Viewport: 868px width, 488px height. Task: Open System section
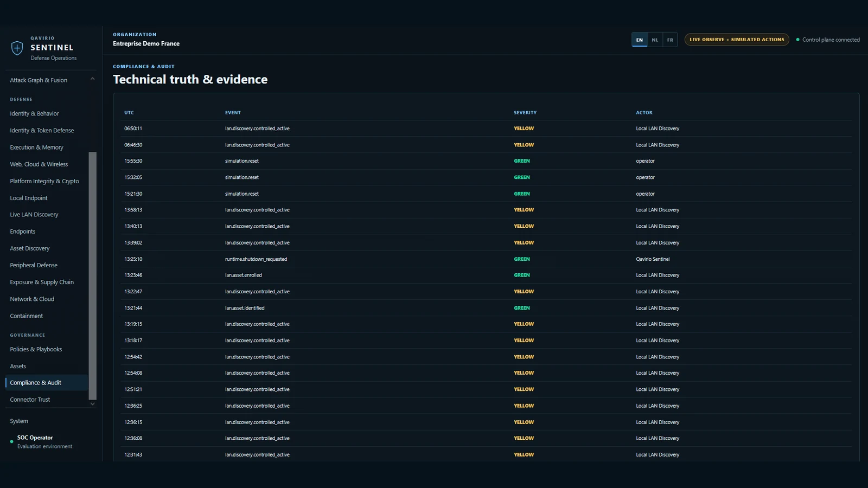click(19, 421)
